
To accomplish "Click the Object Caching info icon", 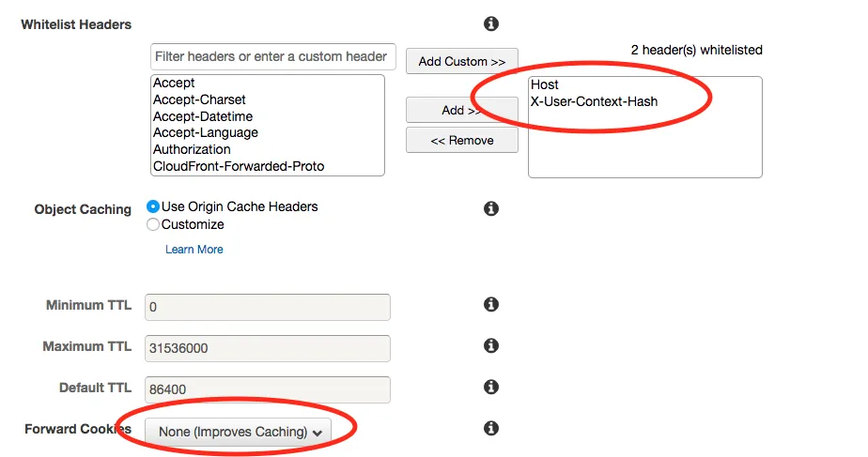I will (x=490, y=208).
